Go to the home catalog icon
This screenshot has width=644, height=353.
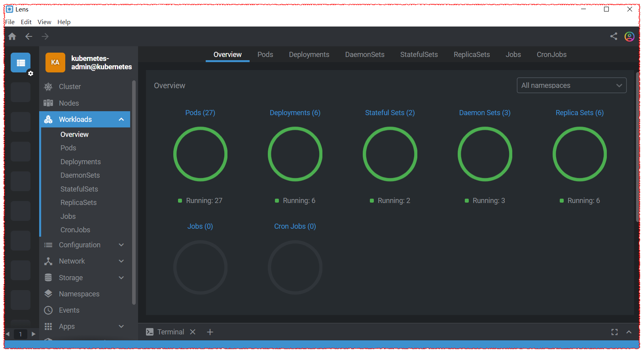(12, 36)
